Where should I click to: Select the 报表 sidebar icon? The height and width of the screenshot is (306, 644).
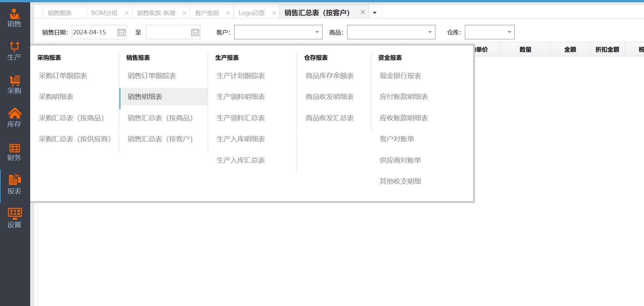point(14,185)
